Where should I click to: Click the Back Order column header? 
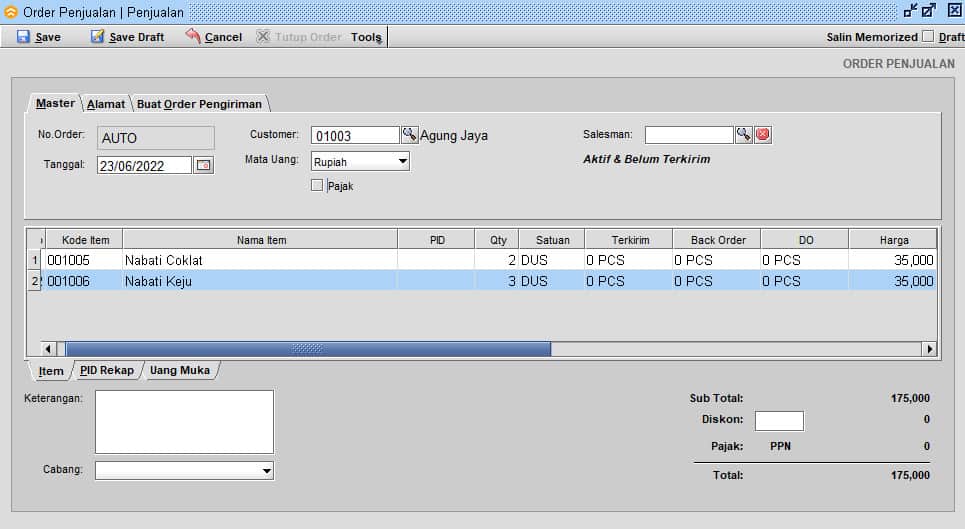[x=718, y=239]
